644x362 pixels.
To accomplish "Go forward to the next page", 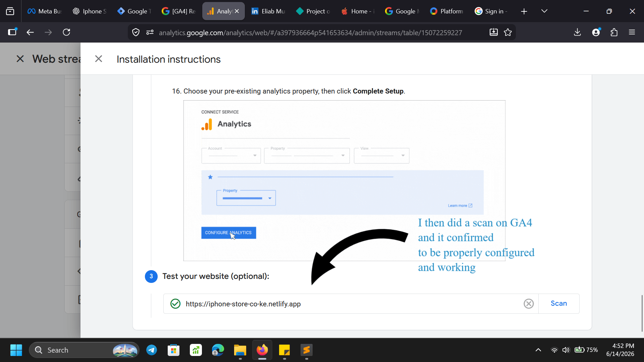I will 48,32.
